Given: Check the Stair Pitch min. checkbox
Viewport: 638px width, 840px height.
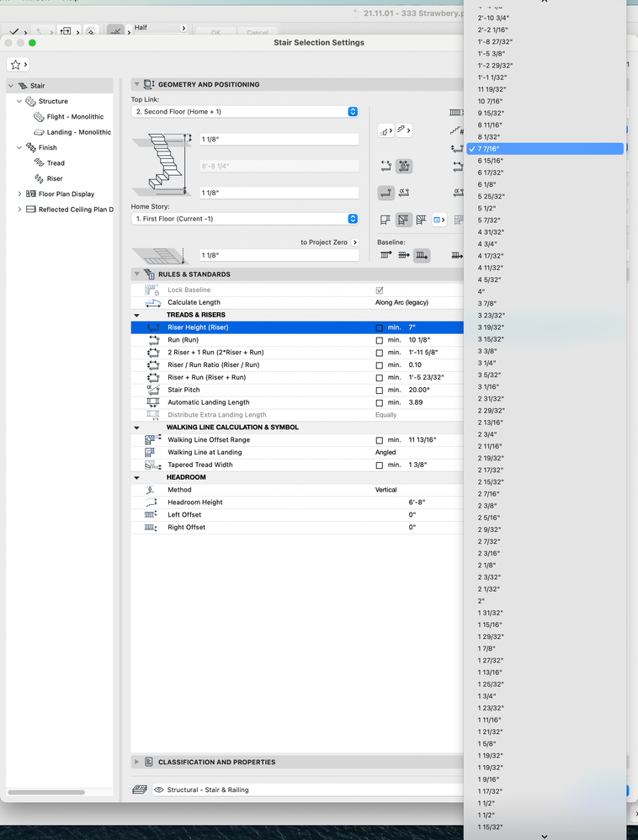Looking at the screenshot, I should (380, 391).
